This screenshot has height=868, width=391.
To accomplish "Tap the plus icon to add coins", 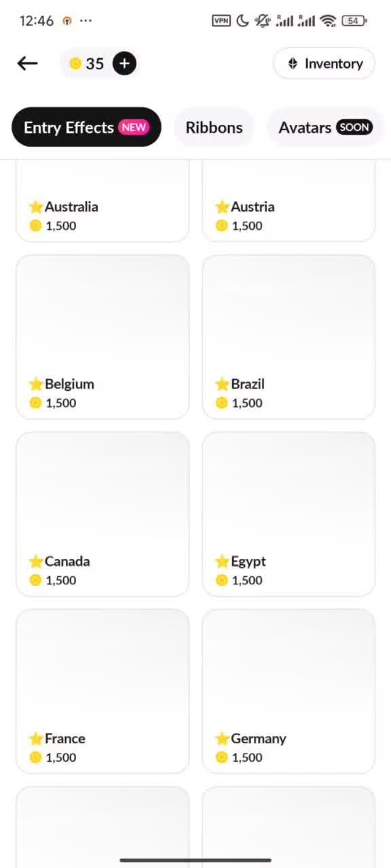I will click(x=124, y=63).
